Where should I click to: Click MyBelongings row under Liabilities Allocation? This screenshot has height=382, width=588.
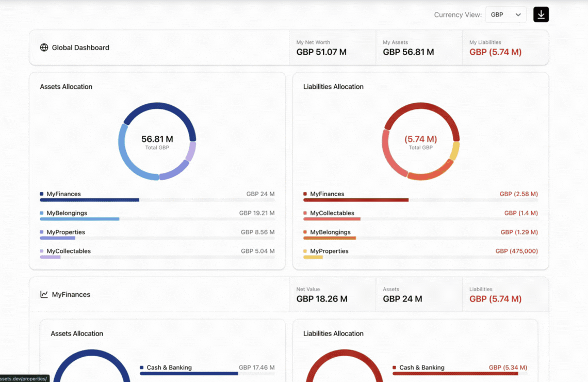[421, 234]
